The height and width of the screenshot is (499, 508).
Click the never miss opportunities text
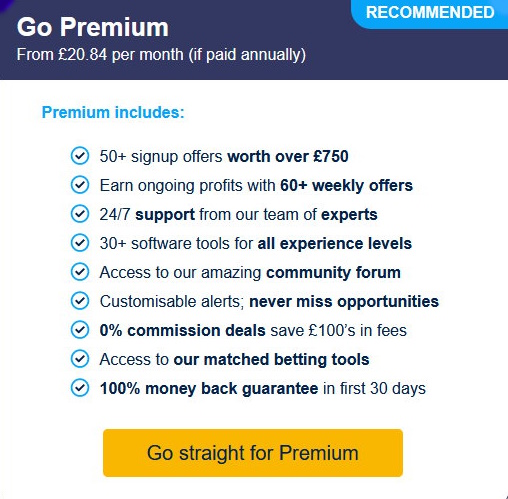(344, 302)
